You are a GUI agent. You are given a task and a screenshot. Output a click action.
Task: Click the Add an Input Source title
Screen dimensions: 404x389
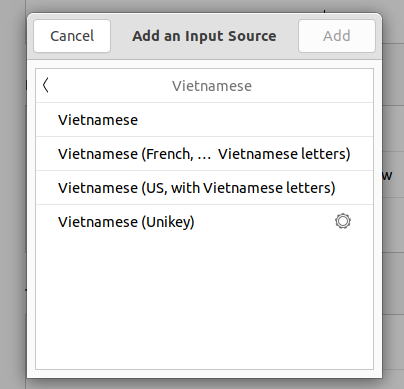coord(204,36)
